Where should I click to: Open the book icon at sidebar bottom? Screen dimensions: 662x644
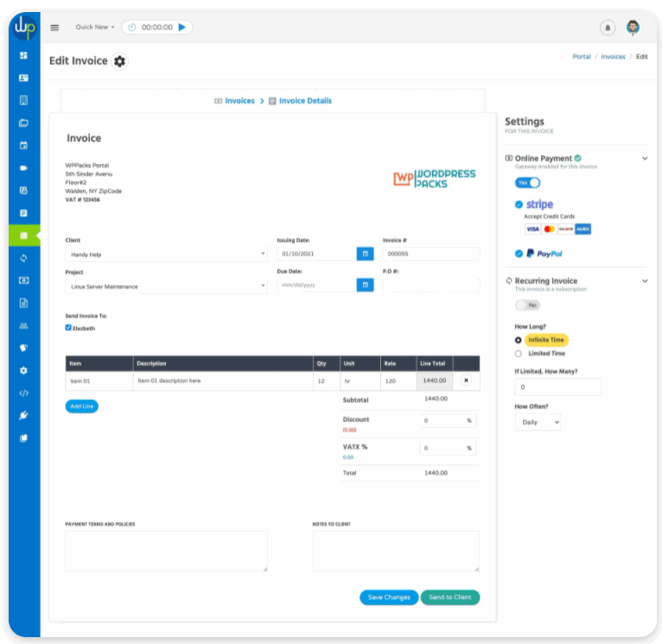(x=23, y=438)
